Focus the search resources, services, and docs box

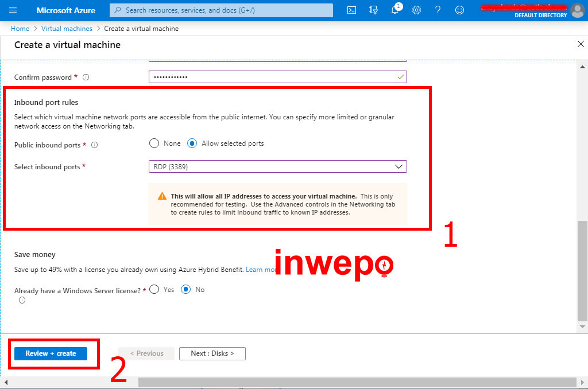coord(221,10)
